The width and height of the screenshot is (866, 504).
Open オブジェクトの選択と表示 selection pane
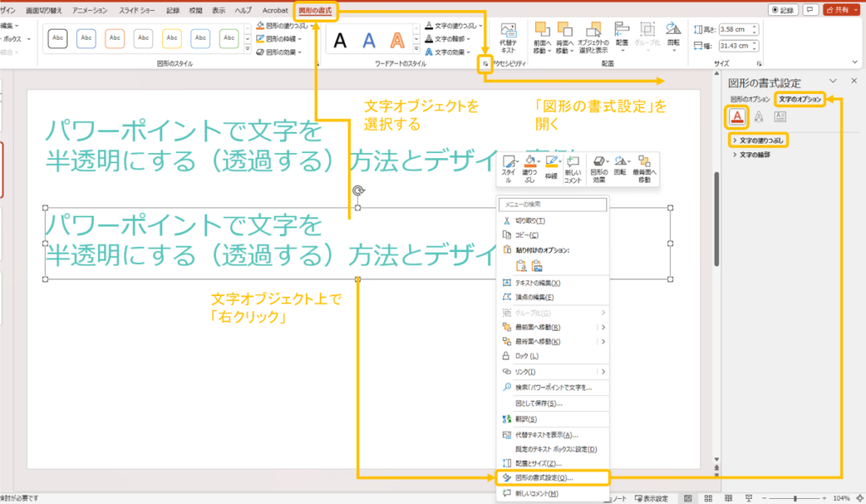592,38
